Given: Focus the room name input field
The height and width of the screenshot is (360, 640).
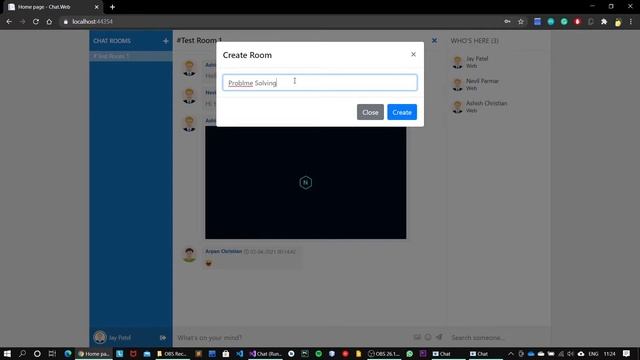Looking at the screenshot, I should [320, 82].
